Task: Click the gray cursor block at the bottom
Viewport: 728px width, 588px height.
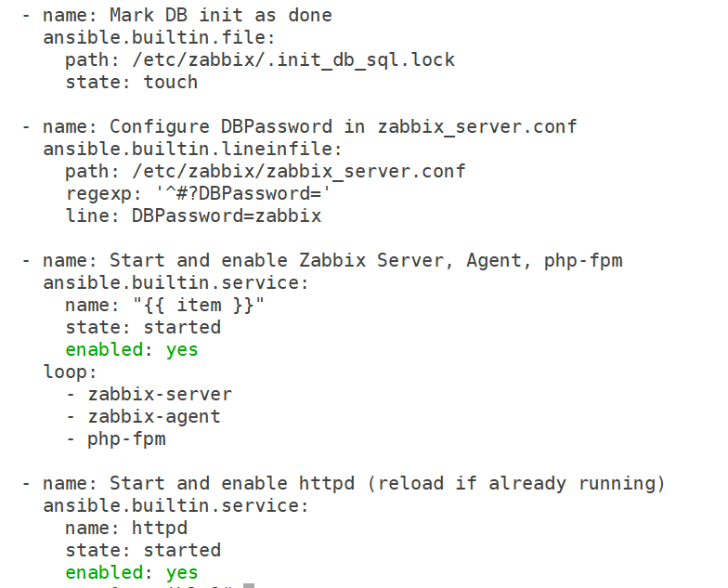Action: tap(249, 585)
